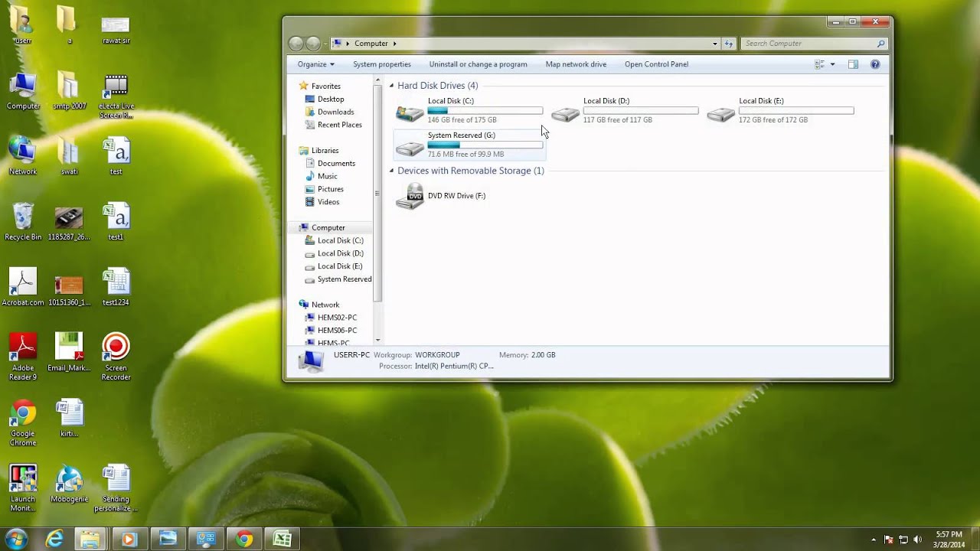
Task: Click the Change your view icon
Action: click(819, 64)
